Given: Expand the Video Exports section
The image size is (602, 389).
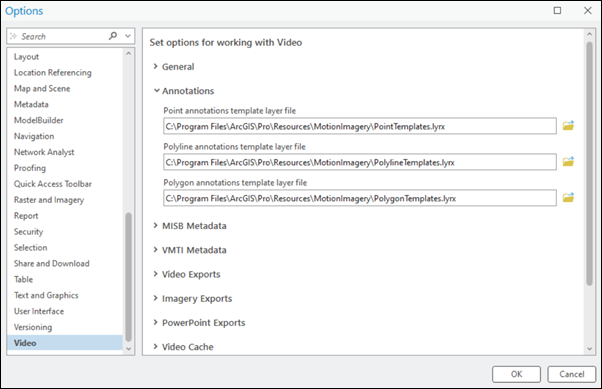Looking at the screenshot, I should point(155,274).
